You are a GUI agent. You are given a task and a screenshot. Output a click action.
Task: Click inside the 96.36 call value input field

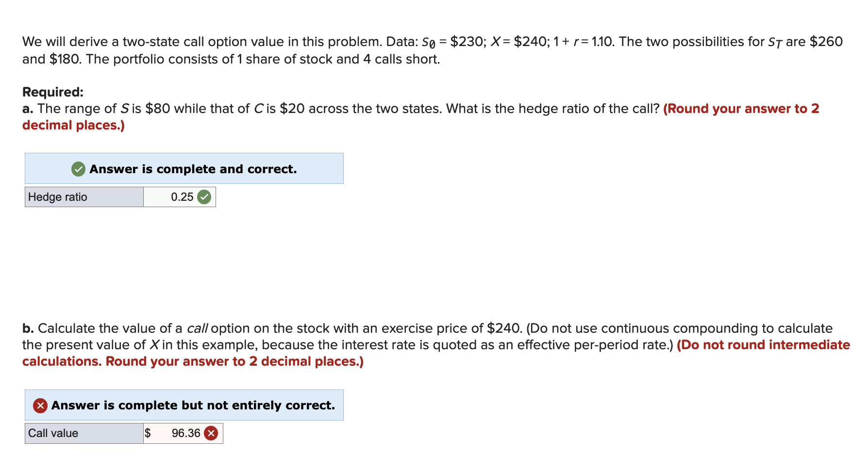tap(186, 433)
